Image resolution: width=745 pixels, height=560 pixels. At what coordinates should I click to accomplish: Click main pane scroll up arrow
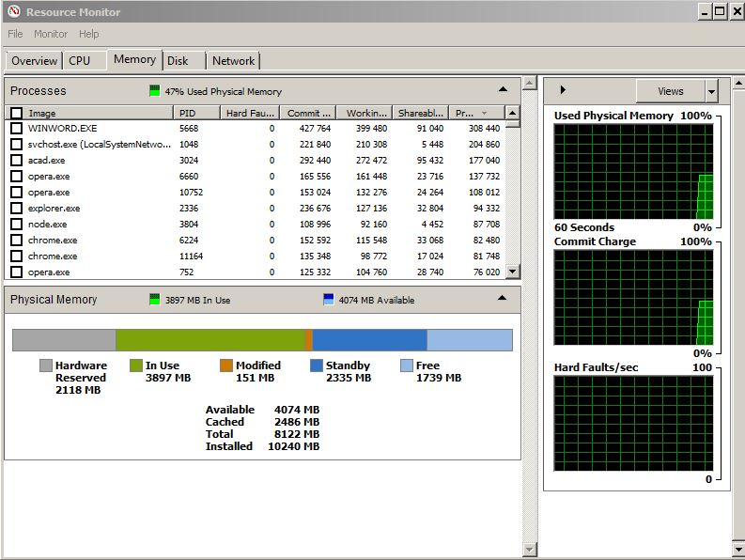tap(529, 84)
